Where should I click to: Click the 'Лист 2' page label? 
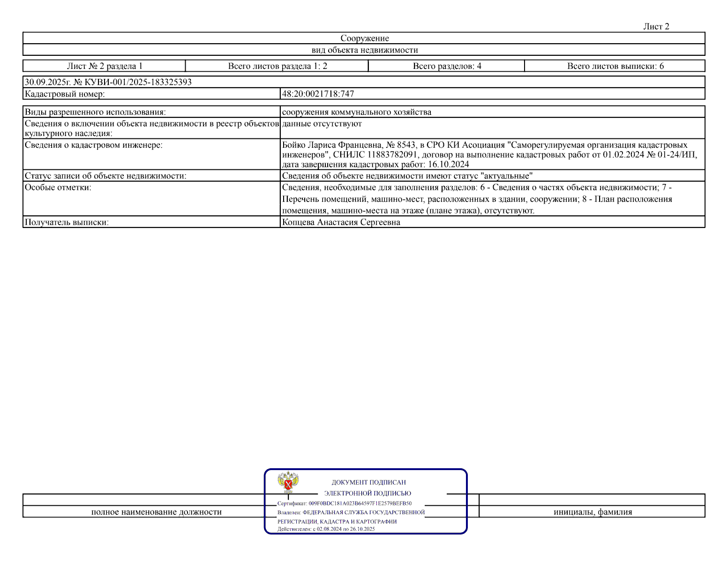tap(656, 27)
